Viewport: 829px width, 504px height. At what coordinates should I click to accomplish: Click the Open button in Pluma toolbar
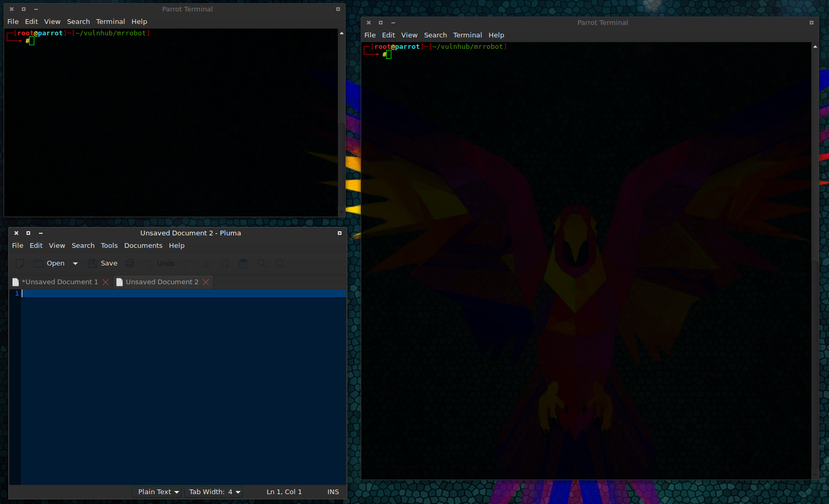pos(49,263)
